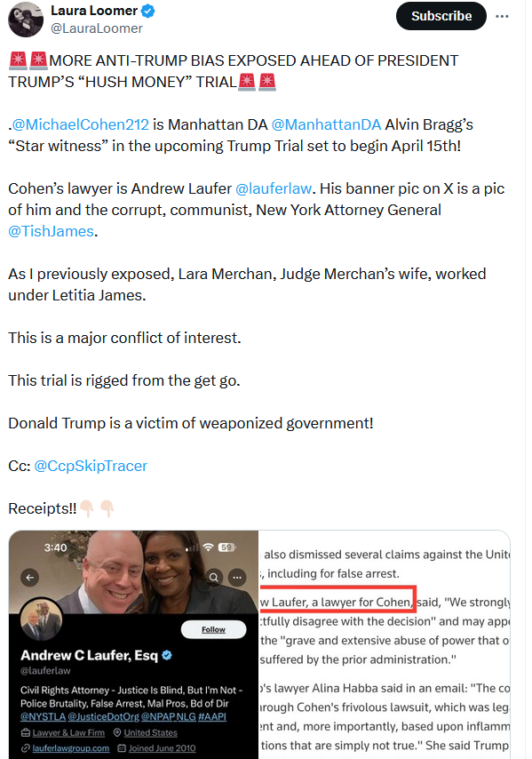Click the blue verified badge beside Laura Loomer
Viewport: 532px width, 759px height.
(x=147, y=11)
